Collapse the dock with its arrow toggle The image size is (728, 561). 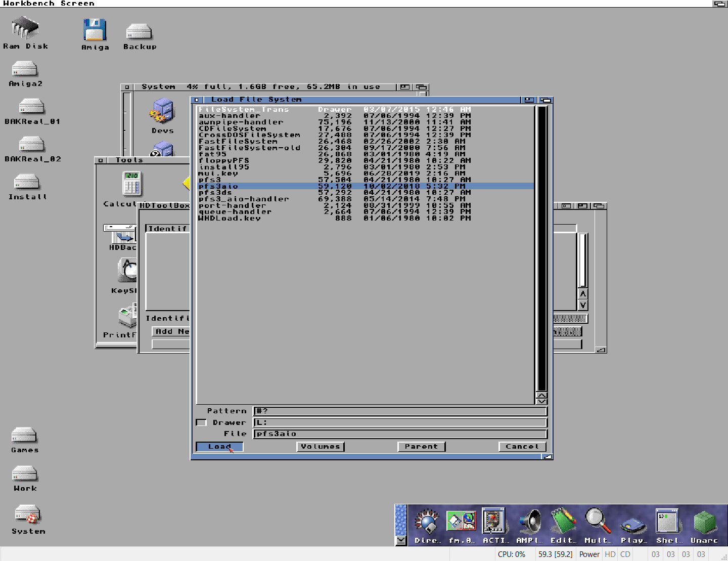(401, 540)
